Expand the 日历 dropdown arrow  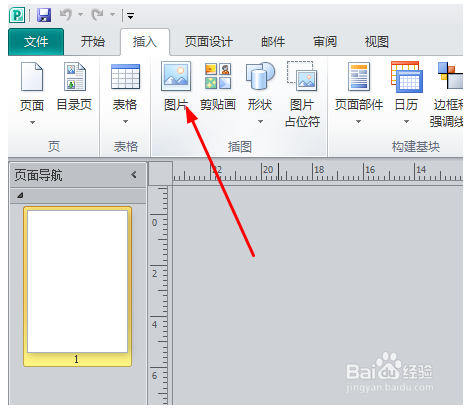(x=406, y=122)
